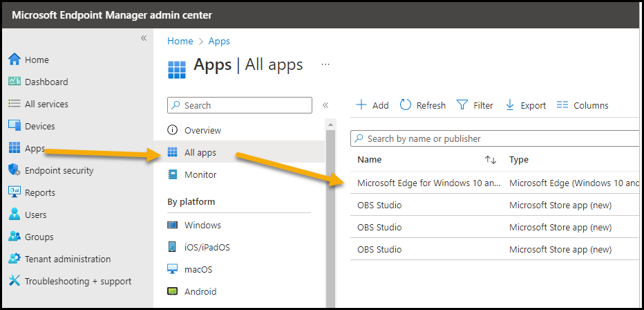The width and height of the screenshot is (644, 310).
Task: Click the Export download arrow icon
Action: pyautogui.click(x=510, y=105)
